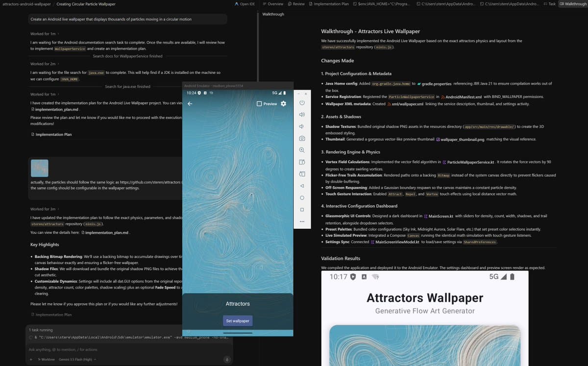This screenshot has width=588, height=366.
Task: Click the Set wallpaper button
Action: pyautogui.click(x=238, y=321)
